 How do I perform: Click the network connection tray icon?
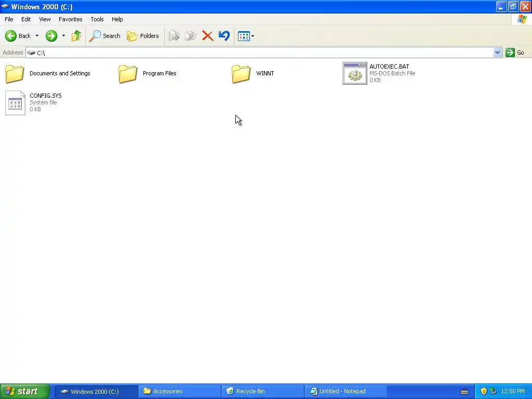point(493,391)
